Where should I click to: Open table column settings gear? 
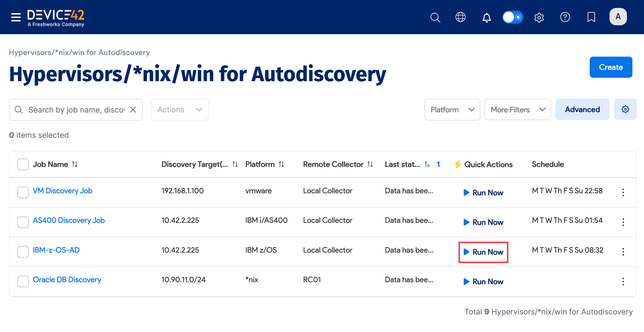click(625, 109)
